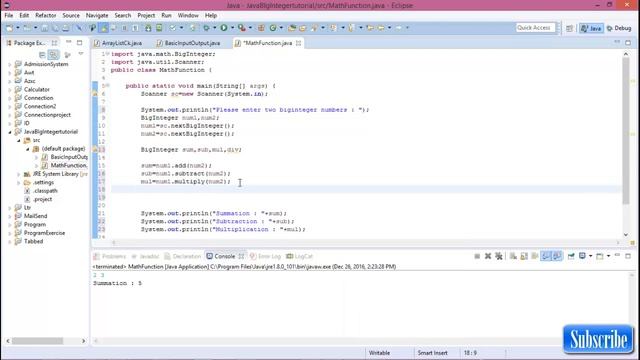Click the Open Console icon
640x360 pixels.
(x=600, y=256)
